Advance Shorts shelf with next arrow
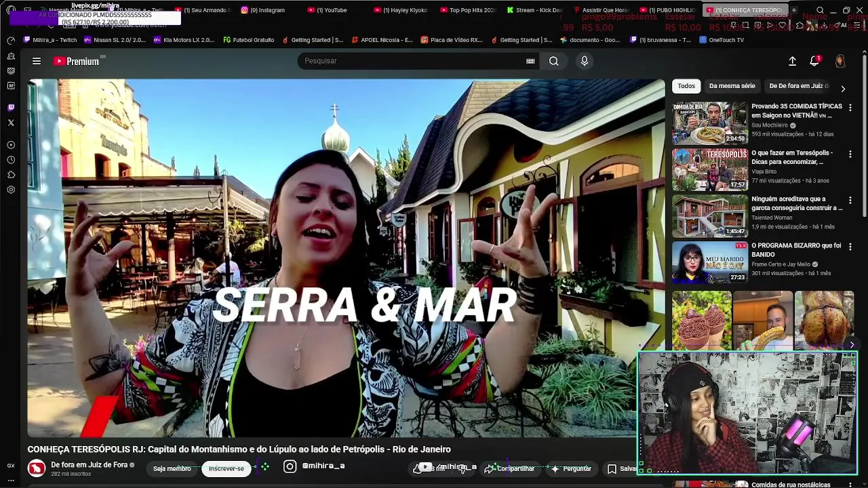Screen dimensions: 868x488 click(852, 345)
